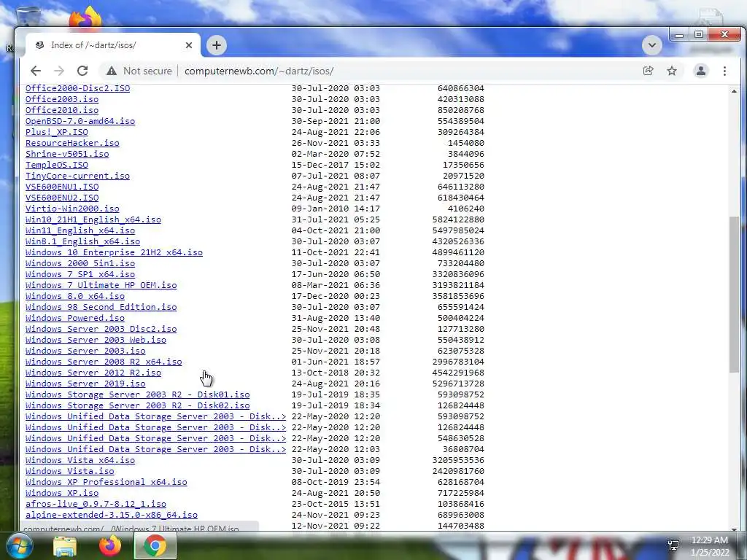
Task: Open the Windows Server 2003.iso link
Action: pos(85,351)
